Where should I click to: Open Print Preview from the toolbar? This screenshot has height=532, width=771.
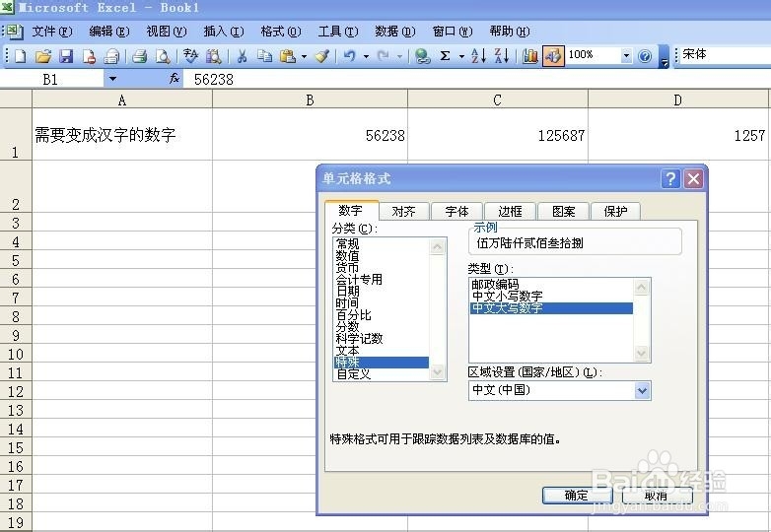point(163,56)
